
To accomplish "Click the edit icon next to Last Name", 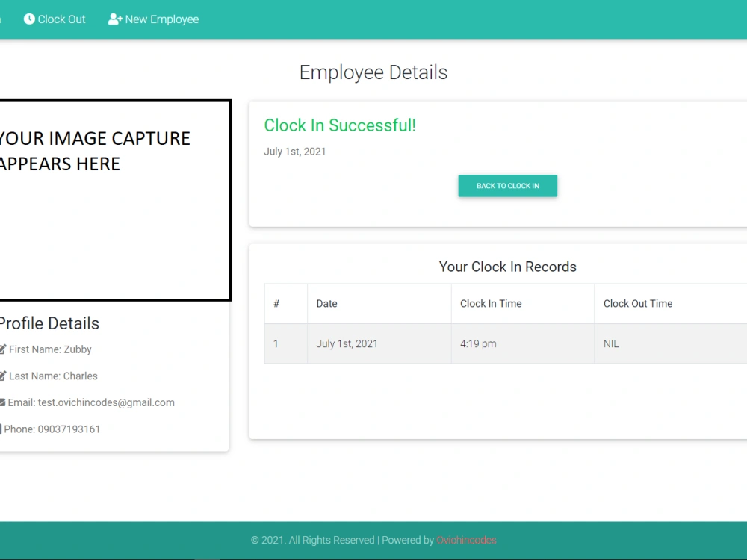I will 3,376.
